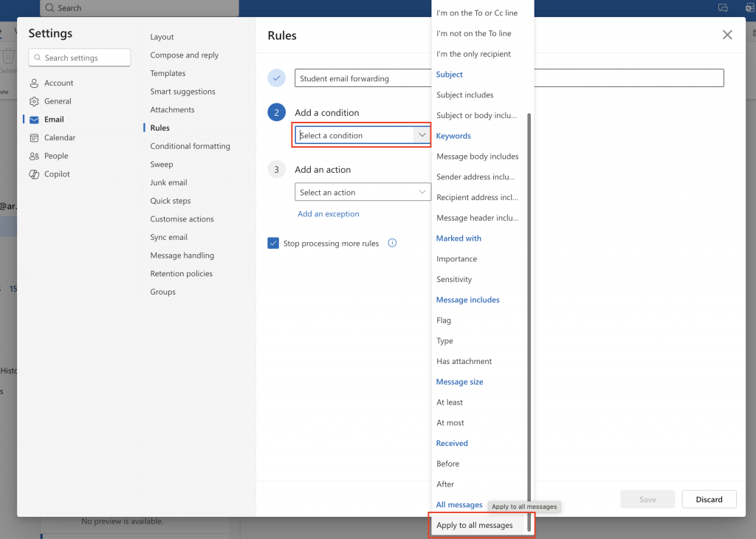756x539 pixels.
Task: Select the People settings icon
Action: pos(35,156)
